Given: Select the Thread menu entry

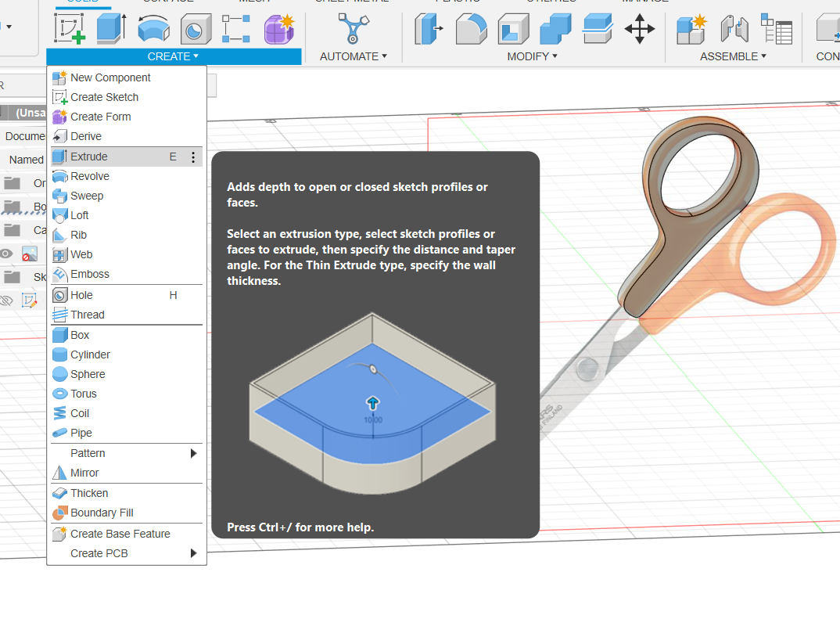Looking at the screenshot, I should 127,315.
